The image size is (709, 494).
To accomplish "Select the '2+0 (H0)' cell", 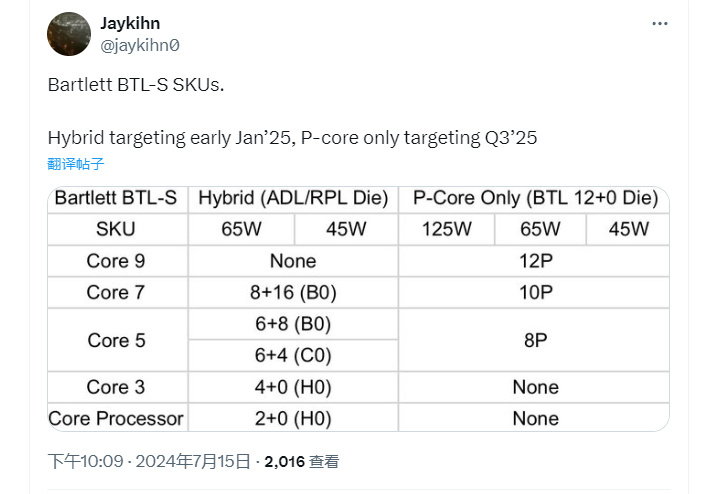I will pos(293,418).
